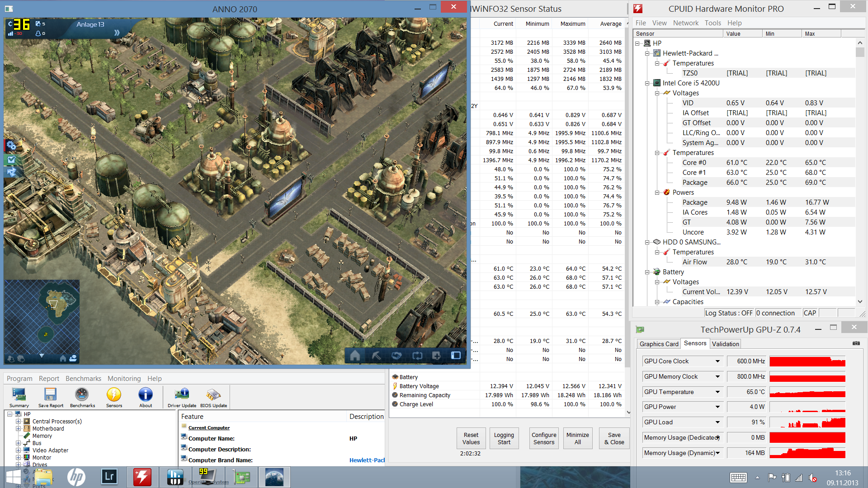Screen dimensions: 868x488
Task: Click the GPU-Z screenshot camera icon
Action: [856, 343]
